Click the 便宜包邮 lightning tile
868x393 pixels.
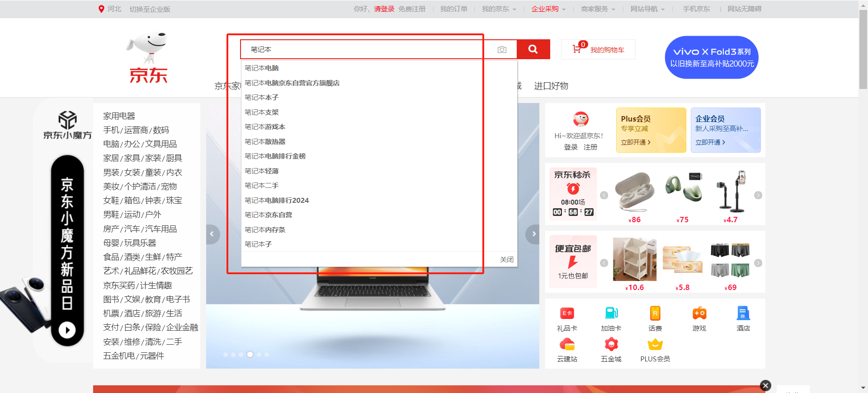point(573,262)
